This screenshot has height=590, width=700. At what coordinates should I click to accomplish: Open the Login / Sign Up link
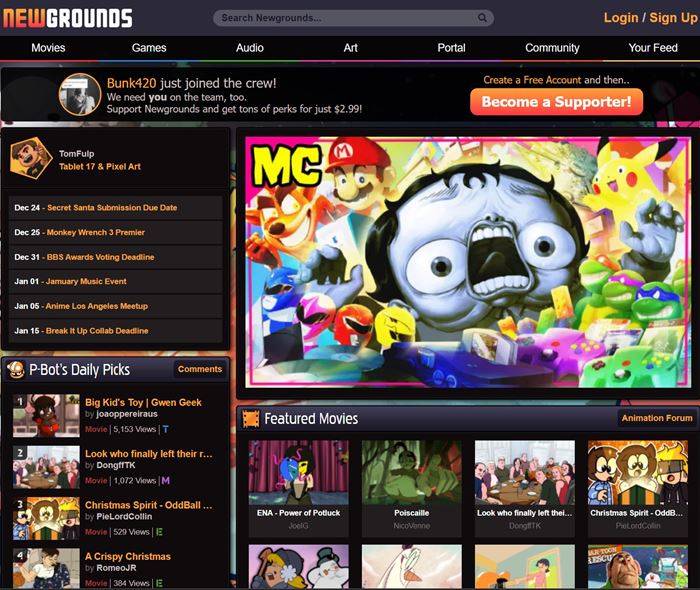pos(650,18)
